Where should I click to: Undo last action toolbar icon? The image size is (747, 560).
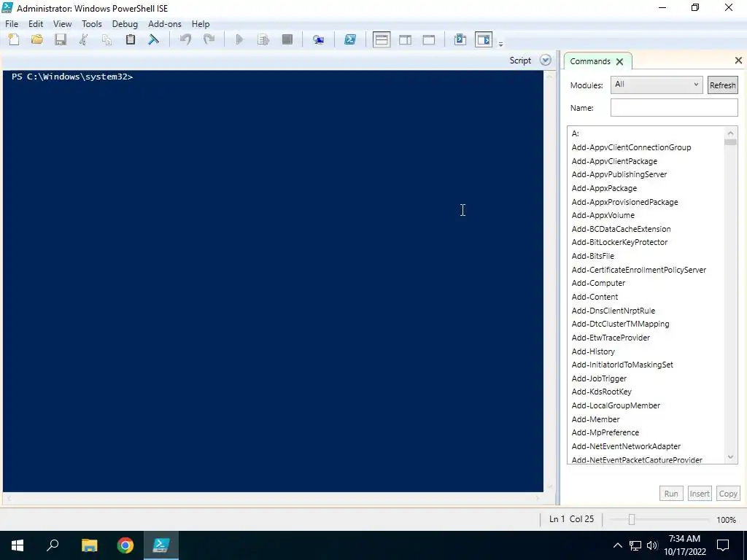click(185, 39)
